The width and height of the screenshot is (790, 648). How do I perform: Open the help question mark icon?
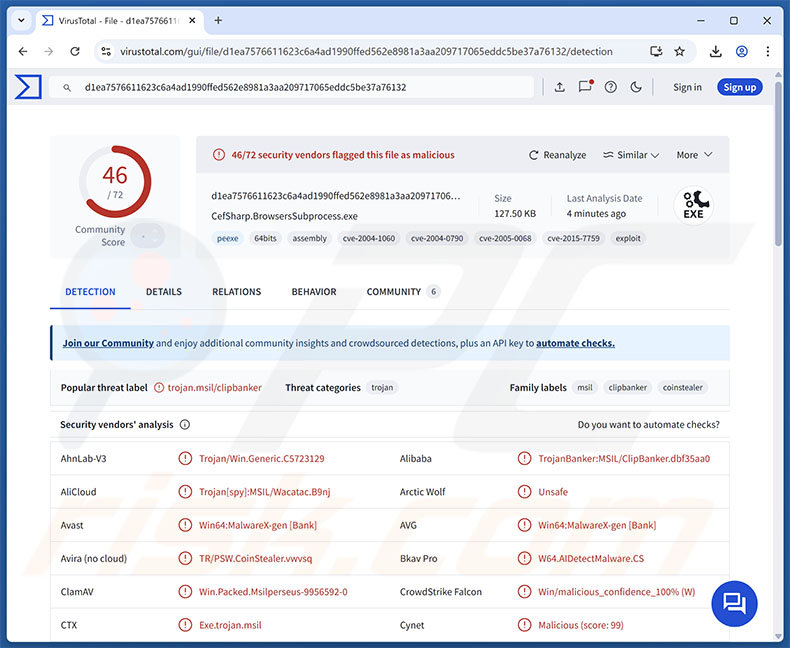[x=611, y=87]
